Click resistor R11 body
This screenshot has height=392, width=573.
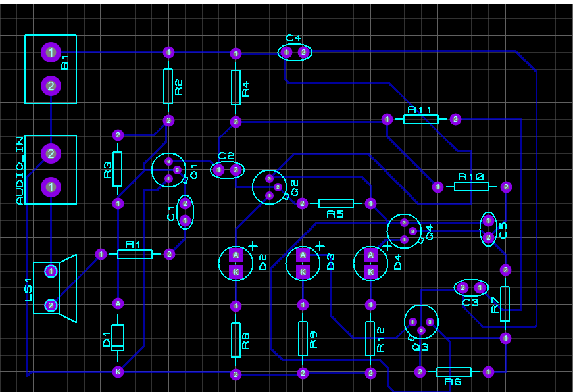[421, 119]
